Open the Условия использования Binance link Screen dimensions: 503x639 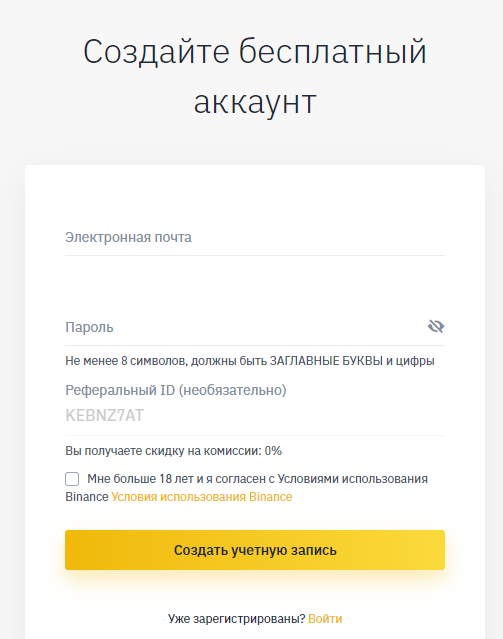click(x=202, y=497)
